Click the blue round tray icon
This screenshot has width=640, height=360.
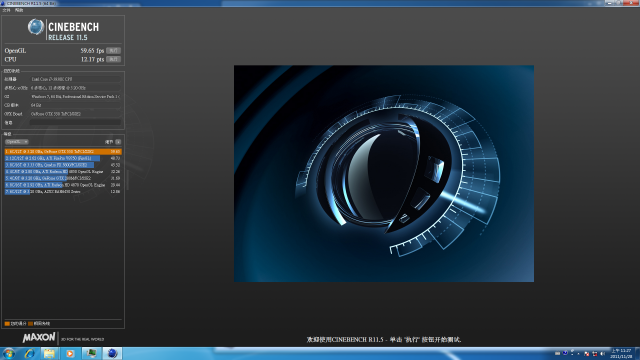pos(565,353)
